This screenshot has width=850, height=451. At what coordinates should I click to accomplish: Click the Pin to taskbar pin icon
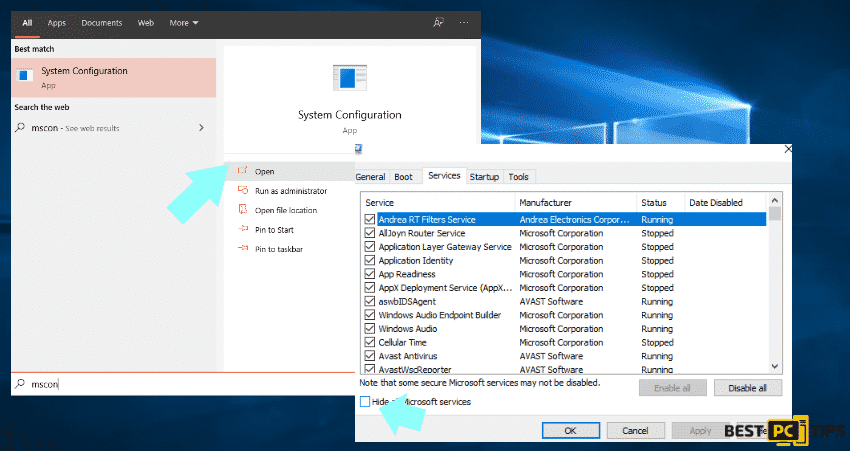(242, 249)
